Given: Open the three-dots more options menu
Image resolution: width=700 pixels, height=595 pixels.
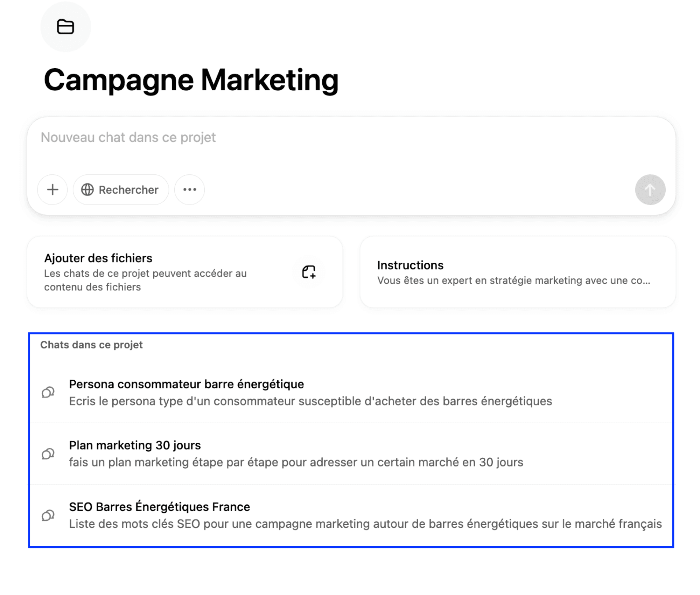Looking at the screenshot, I should click(190, 190).
